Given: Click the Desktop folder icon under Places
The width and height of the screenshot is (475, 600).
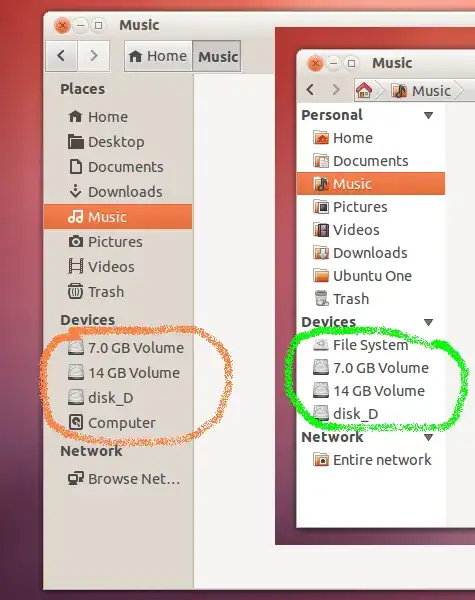Looking at the screenshot, I should pyautogui.click(x=76, y=142).
